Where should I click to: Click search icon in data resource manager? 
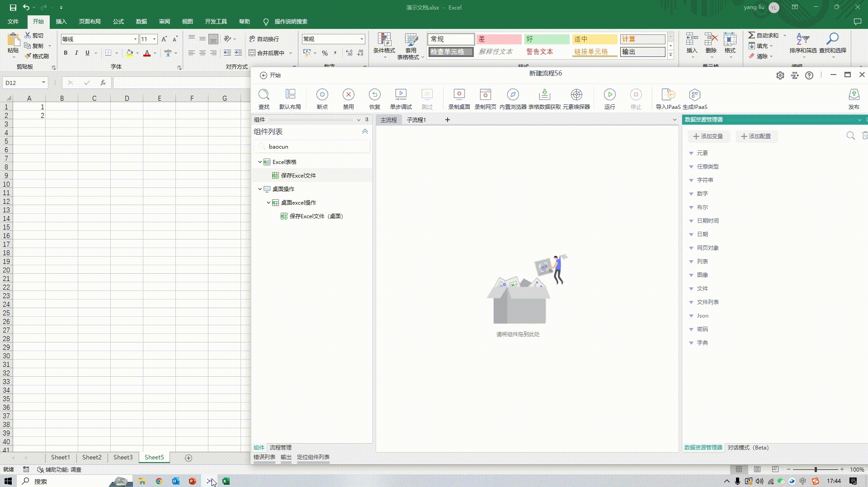pos(850,136)
